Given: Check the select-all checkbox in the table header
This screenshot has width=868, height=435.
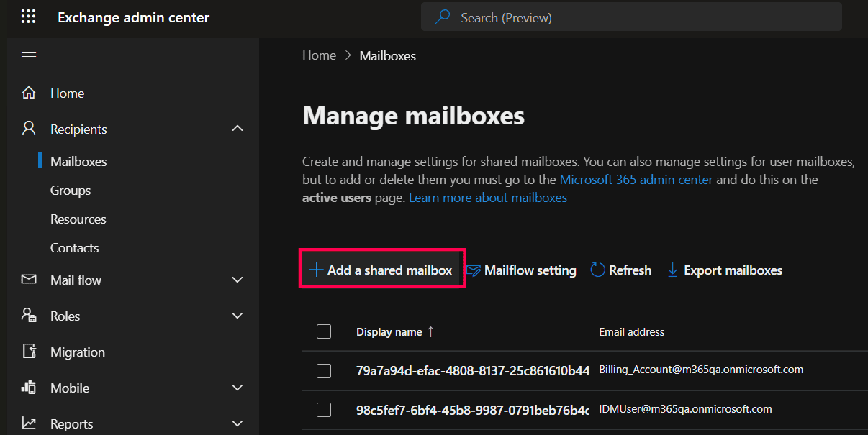Looking at the screenshot, I should coord(324,331).
